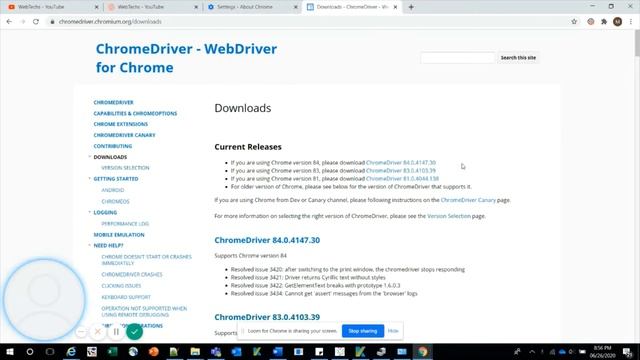Screen dimensions: 640x360
Task: Bookmark this page with the star icon
Action: point(574,22)
